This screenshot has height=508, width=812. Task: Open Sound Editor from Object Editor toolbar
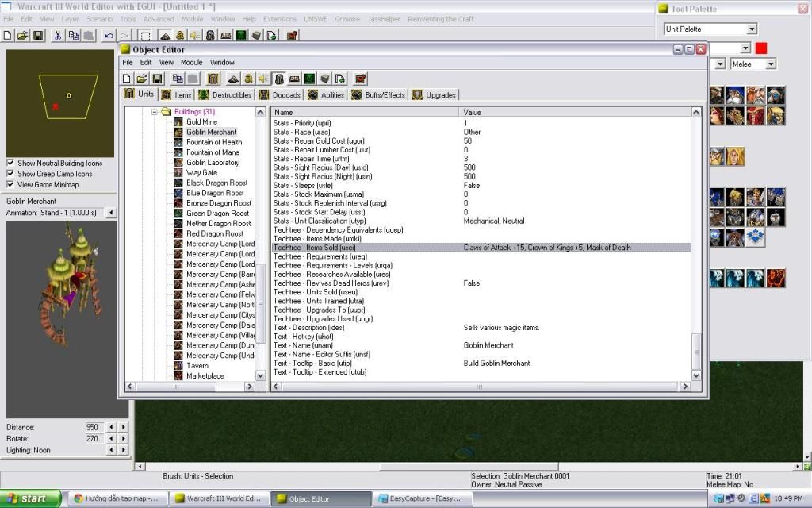263,79
